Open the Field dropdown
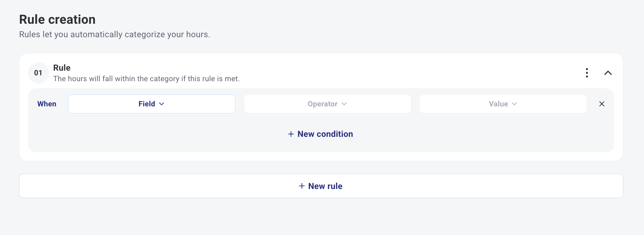644x235 pixels. 151,104
